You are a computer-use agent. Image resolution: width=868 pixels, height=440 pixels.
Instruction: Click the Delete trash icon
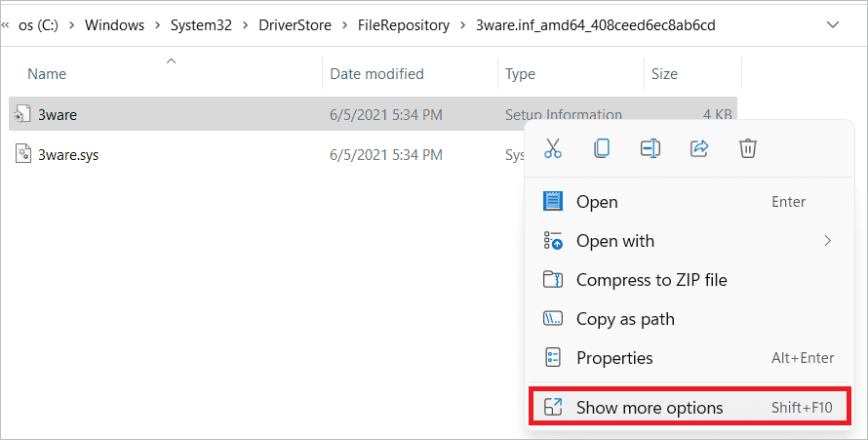pos(748,148)
